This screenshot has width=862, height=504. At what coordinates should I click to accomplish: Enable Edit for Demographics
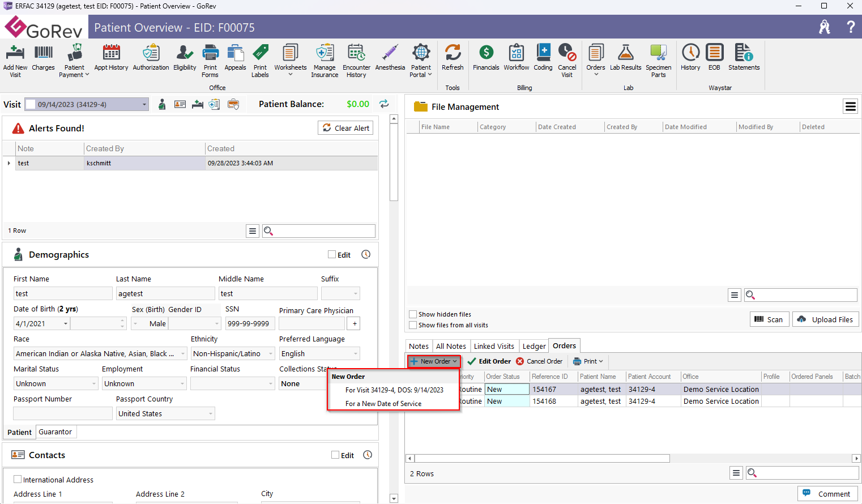(x=332, y=254)
